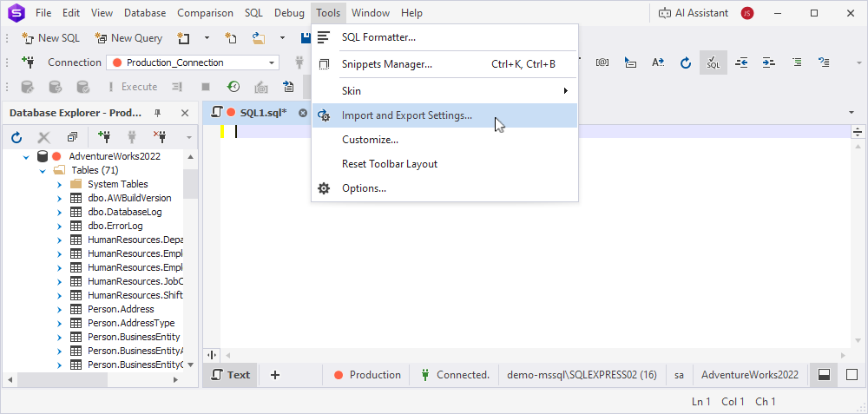
Task: Click the gray camera-like @ icon in the execution toolbar
Action: coord(261,87)
